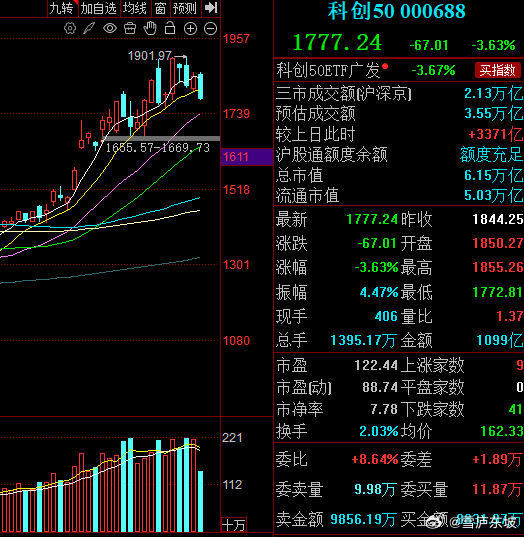Open the toolbox briefcase icon
The height and width of the screenshot is (537, 524).
(x=130, y=28)
